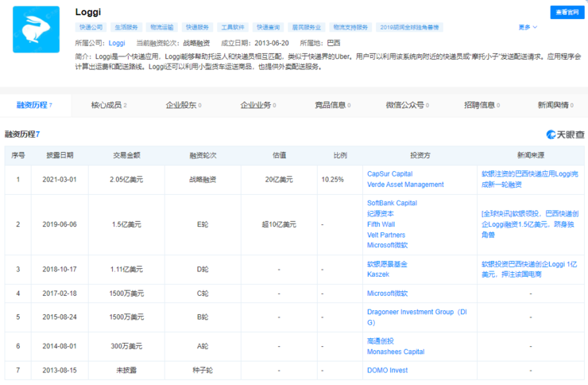Click the 估值 column header
The width and height of the screenshot is (588, 385).
point(279,155)
